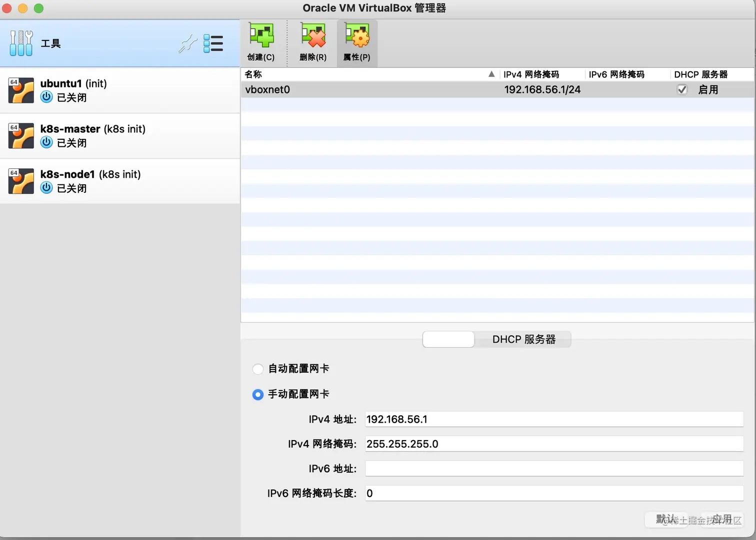The width and height of the screenshot is (756, 540).
Task: Select the k8s-master (k8s init) machine
Action: [x=120, y=136]
